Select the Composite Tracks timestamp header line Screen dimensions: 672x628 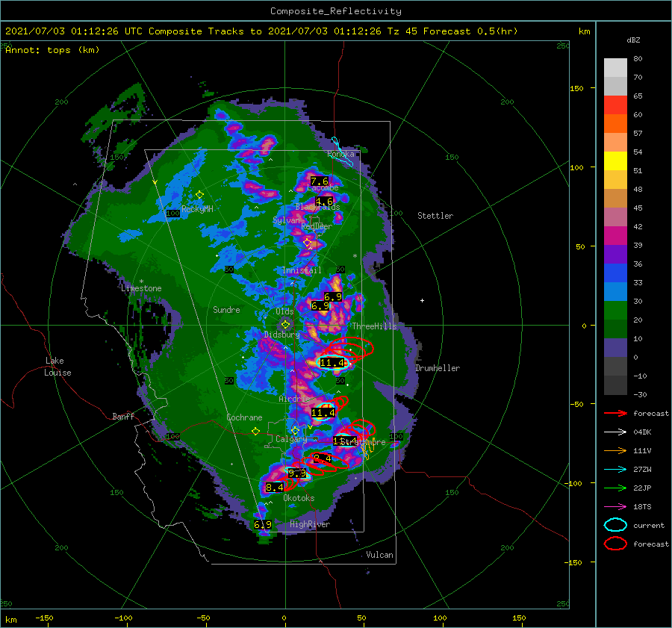[261, 31]
